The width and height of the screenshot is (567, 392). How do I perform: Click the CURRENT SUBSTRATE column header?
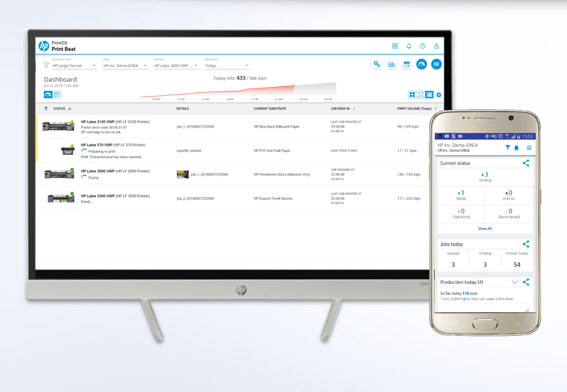[x=269, y=109]
